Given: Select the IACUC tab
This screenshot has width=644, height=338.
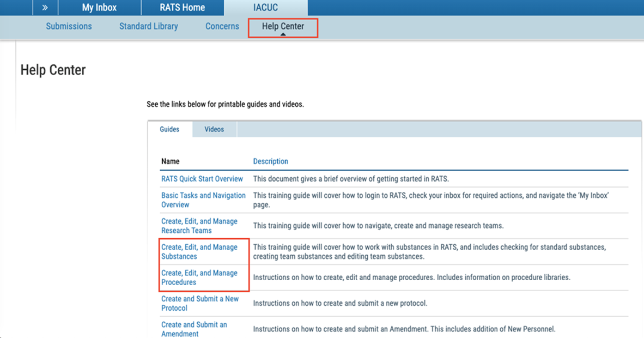Looking at the screenshot, I should click(266, 8).
